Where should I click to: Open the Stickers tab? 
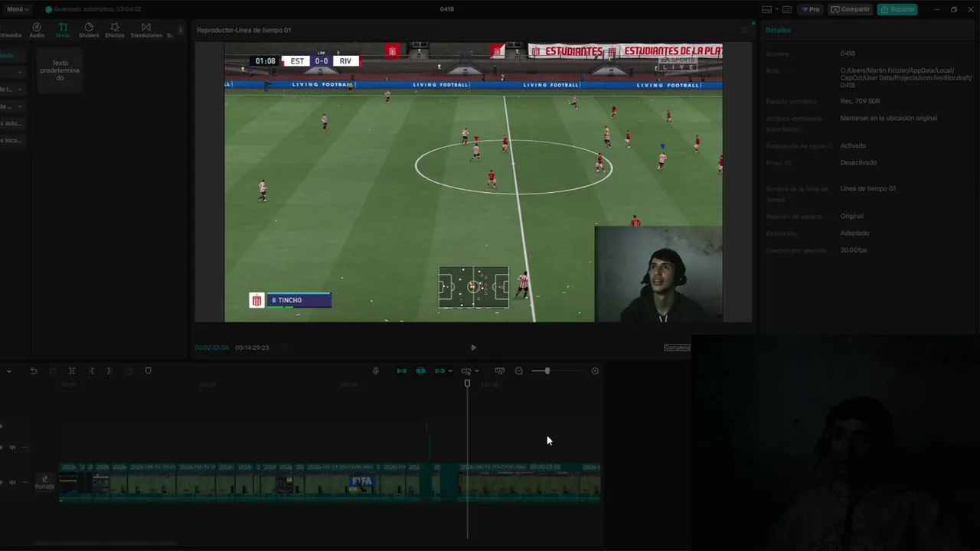[x=89, y=30]
